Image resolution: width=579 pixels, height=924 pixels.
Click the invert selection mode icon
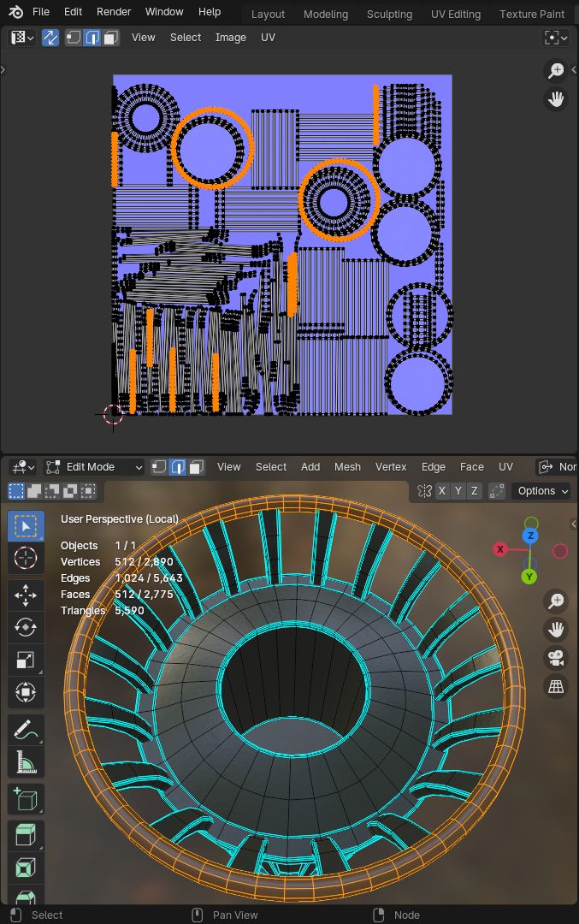point(71,491)
